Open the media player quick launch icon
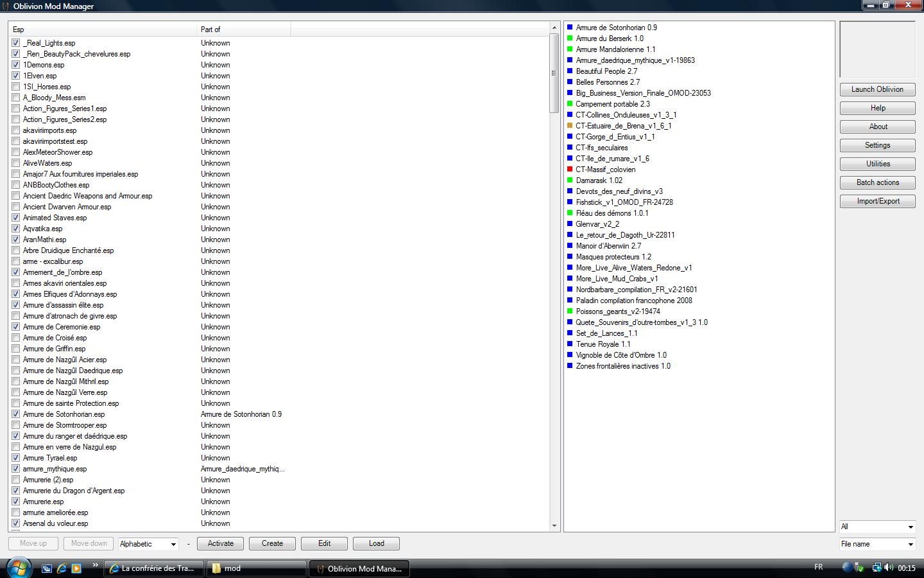The height and width of the screenshot is (578, 924). tap(76, 568)
